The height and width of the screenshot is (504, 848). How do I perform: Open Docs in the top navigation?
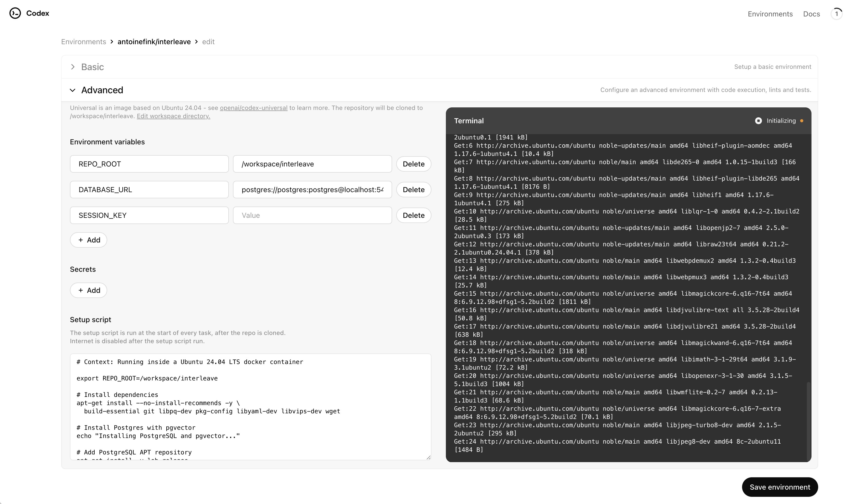coord(811,14)
